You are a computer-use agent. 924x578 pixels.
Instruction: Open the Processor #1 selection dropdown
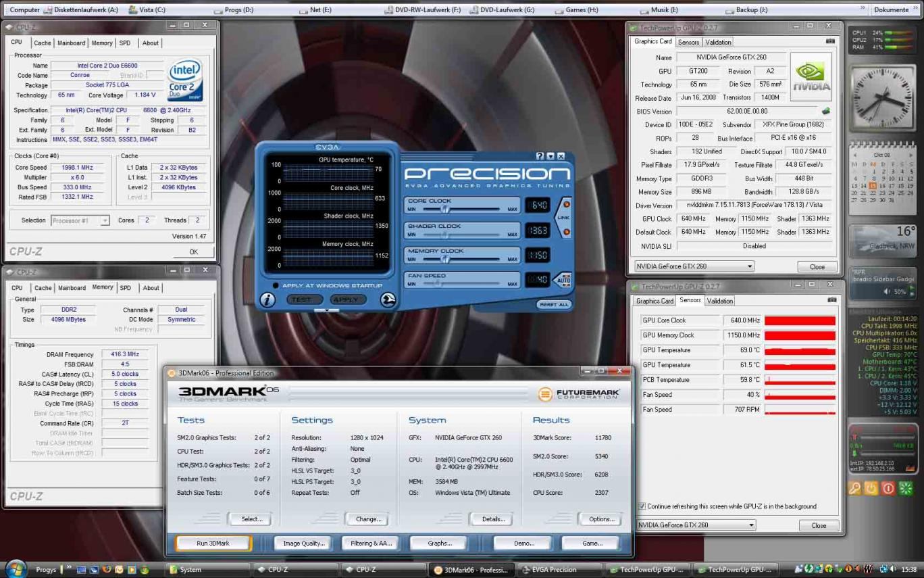point(80,220)
